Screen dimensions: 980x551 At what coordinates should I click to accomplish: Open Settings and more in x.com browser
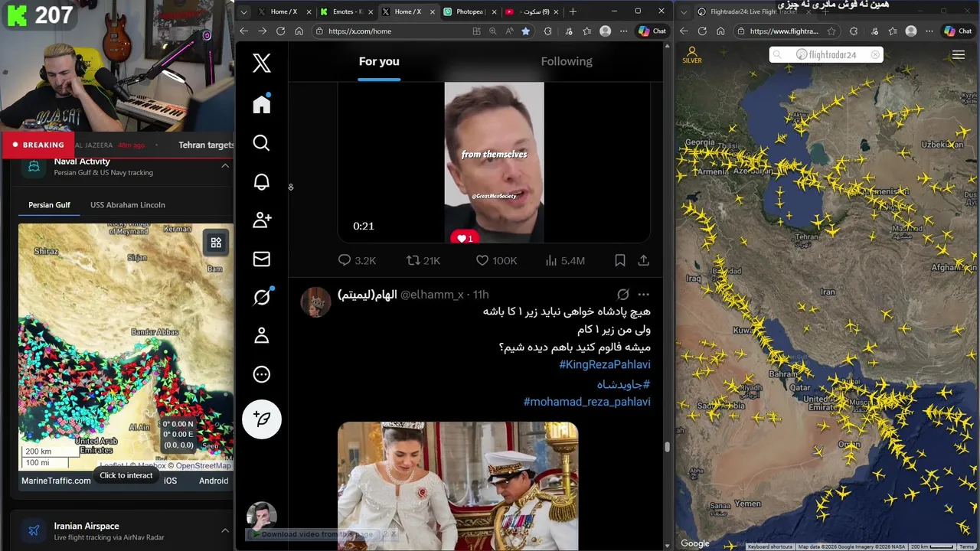(x=624, y=31)
